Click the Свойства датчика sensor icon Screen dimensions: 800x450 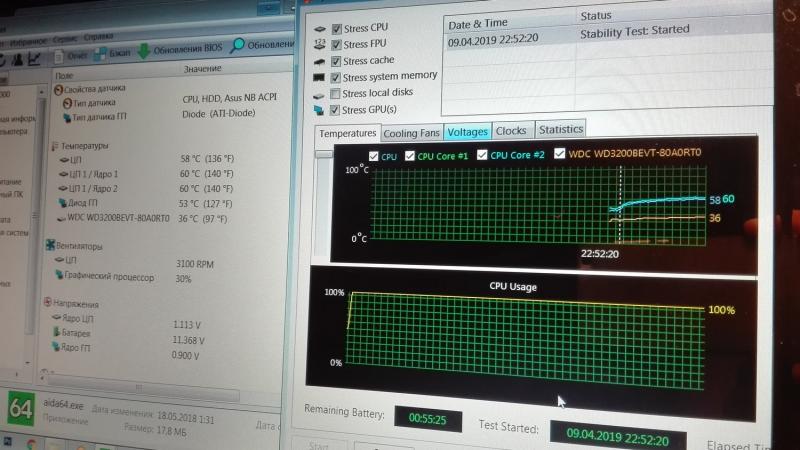tap(58, 90)
